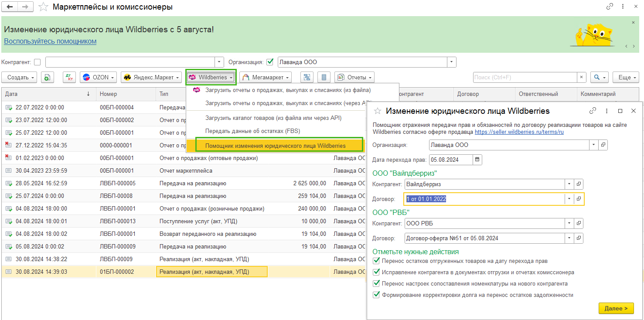The height and width of the screenshot is (320, 644).
Task: Open the calendar for Дата перехода прав
Action: coord(477,160)
